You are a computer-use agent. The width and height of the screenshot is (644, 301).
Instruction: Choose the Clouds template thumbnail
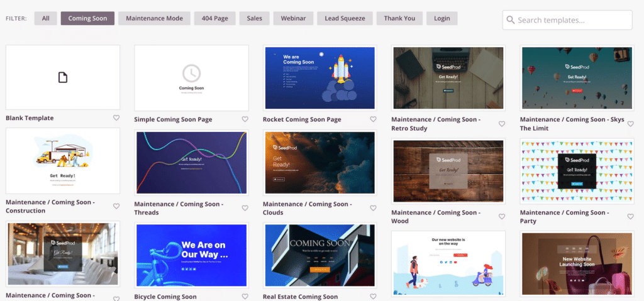pos(320,163)
